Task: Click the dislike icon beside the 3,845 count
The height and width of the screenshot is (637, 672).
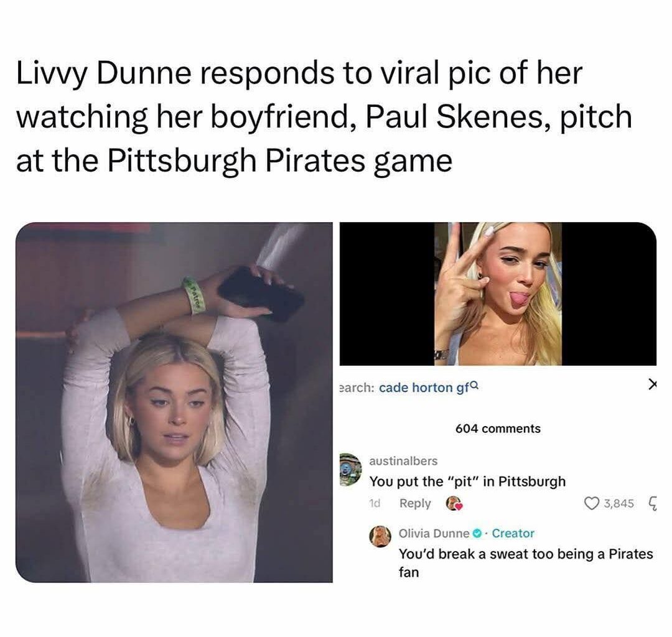Action: pos(652,503)
